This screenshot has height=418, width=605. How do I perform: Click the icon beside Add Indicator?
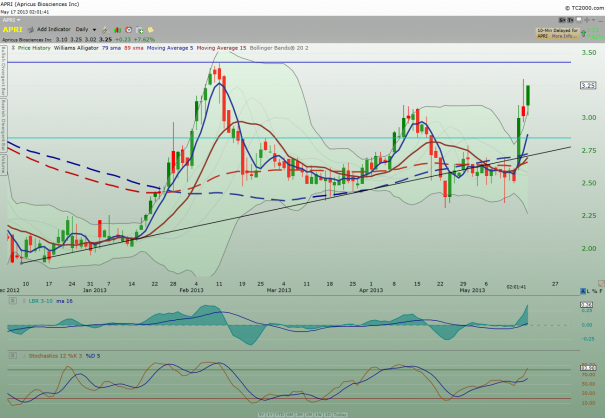tap(30, 30)
